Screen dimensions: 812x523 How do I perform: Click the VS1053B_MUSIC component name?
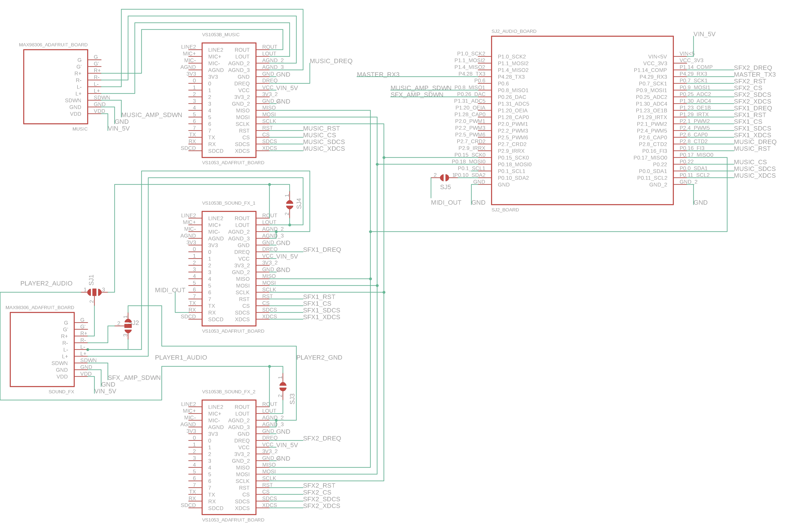[221, 35]
